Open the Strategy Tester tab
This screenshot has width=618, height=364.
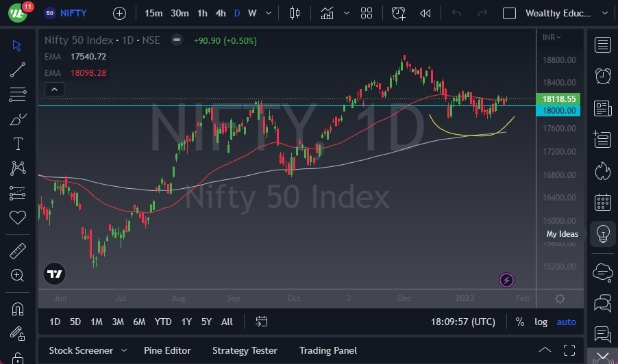pyautogui.click(x=245, y=350)
